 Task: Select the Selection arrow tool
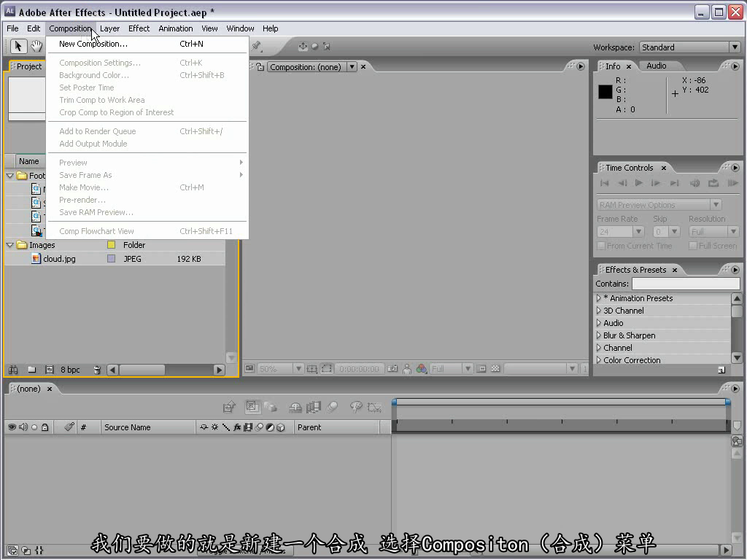19,47
